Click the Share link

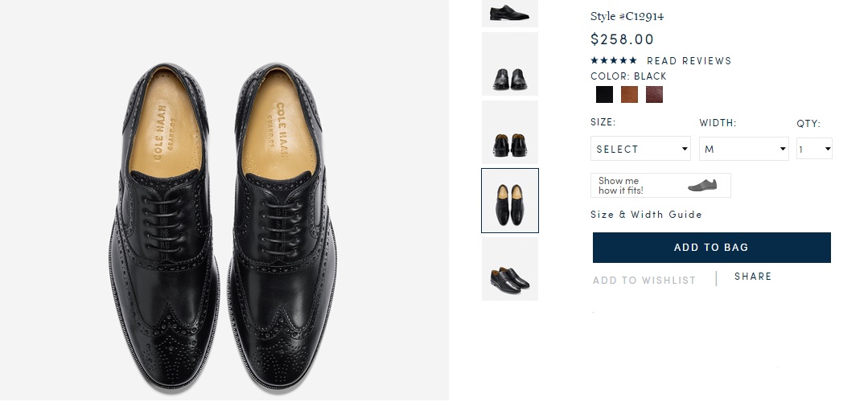coord(753,277)
